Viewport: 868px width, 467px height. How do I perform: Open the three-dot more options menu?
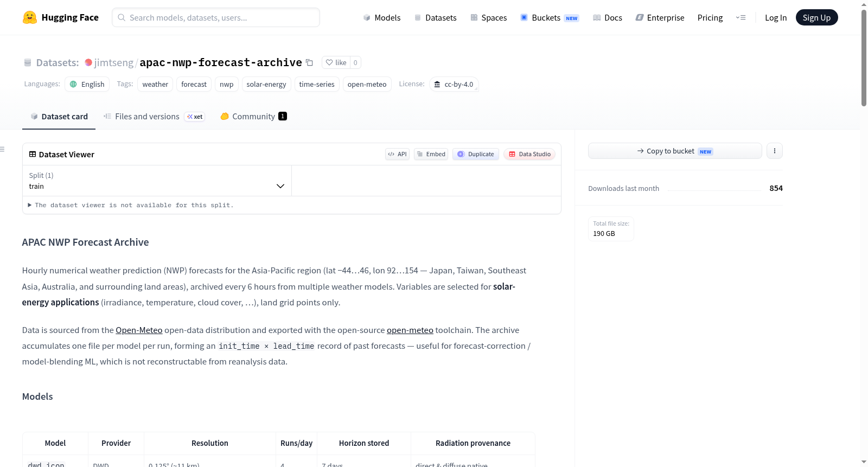(775, 151)
